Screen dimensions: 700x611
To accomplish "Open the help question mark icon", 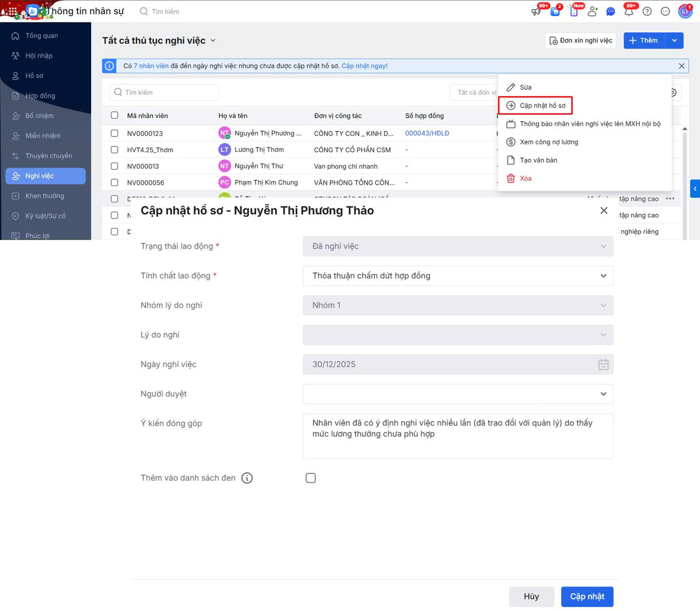I will click(x=647, y=11).
